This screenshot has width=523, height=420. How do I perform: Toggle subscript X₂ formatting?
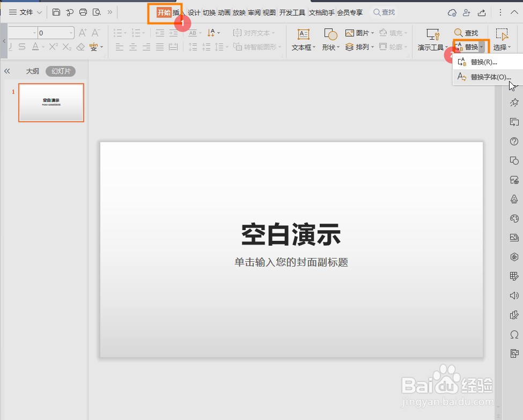pyautogui.click(x=67, y=47)
